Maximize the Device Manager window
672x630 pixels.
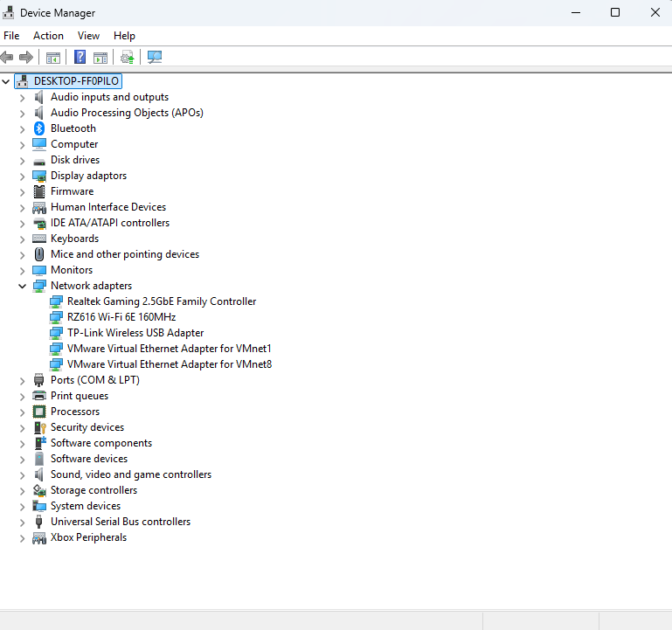tap(615, 12)
